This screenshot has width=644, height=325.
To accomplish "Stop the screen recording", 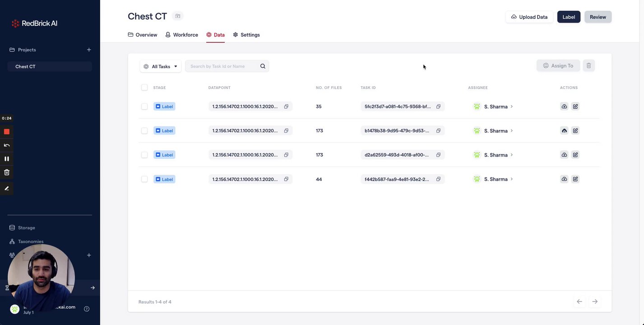I will click(7, 131).
